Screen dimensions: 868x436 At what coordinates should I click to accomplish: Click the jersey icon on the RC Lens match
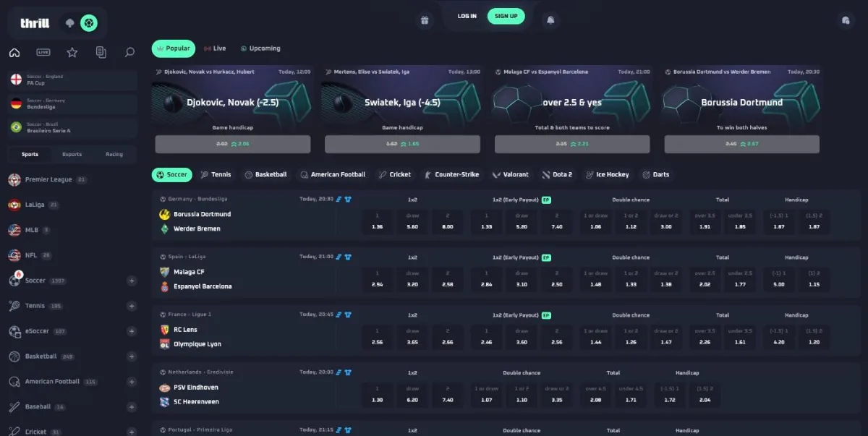click(348, 315)
